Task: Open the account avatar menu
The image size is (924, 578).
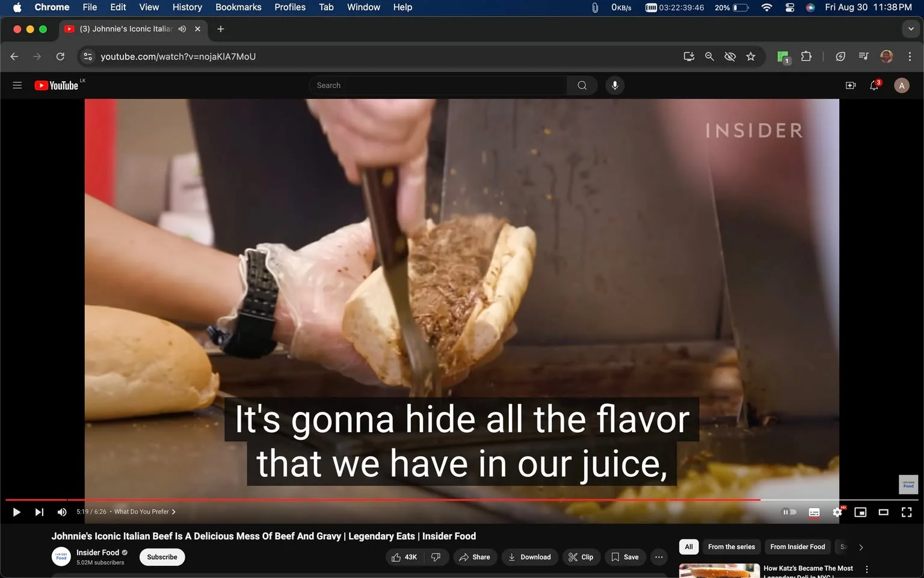Action: [901, 85]
